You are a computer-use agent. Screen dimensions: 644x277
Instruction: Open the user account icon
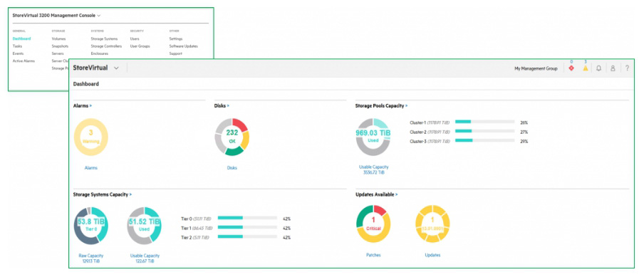(x=613, y=68)
